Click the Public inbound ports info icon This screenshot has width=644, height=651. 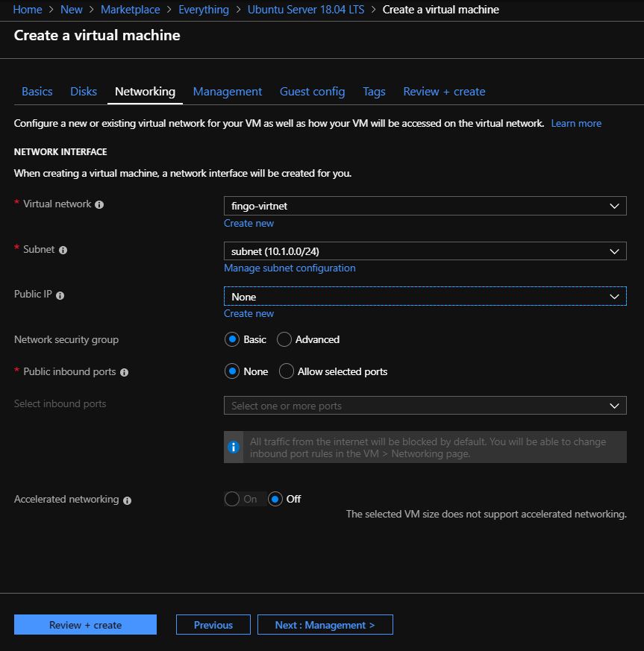coord(124,372)
